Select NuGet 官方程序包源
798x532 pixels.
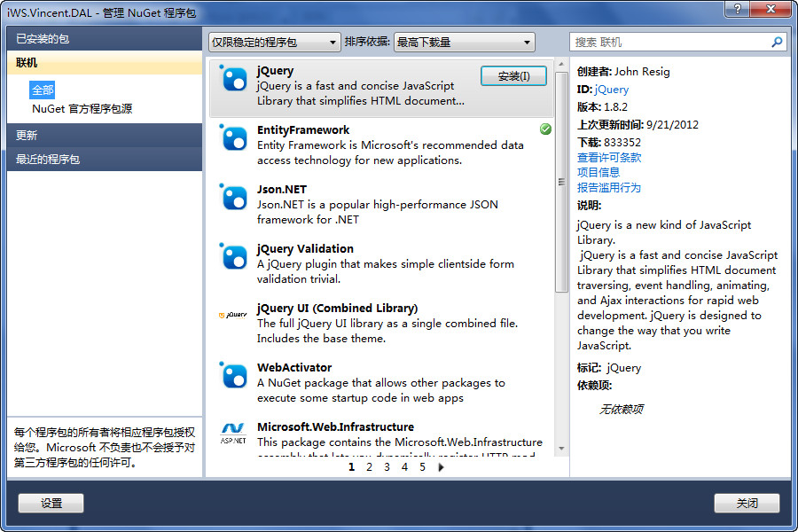pyautogui.click(x=82, y=108)
